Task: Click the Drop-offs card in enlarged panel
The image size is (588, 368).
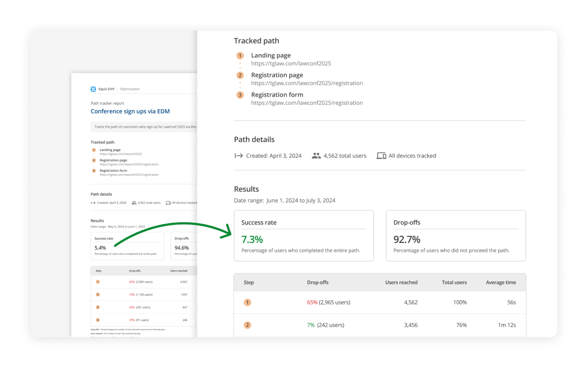Action: (x=456, y=236)
